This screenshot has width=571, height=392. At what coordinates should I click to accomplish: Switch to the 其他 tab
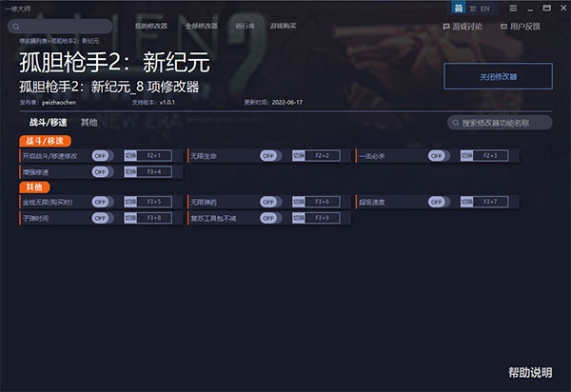pyautogui.click(x=89, y=123)
